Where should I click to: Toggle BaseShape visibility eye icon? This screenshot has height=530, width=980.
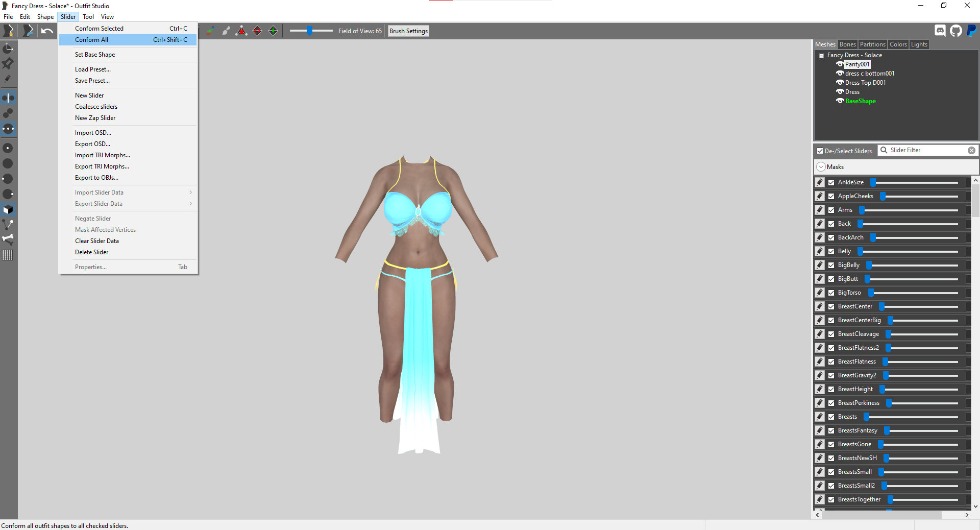(x=840, y=101)
